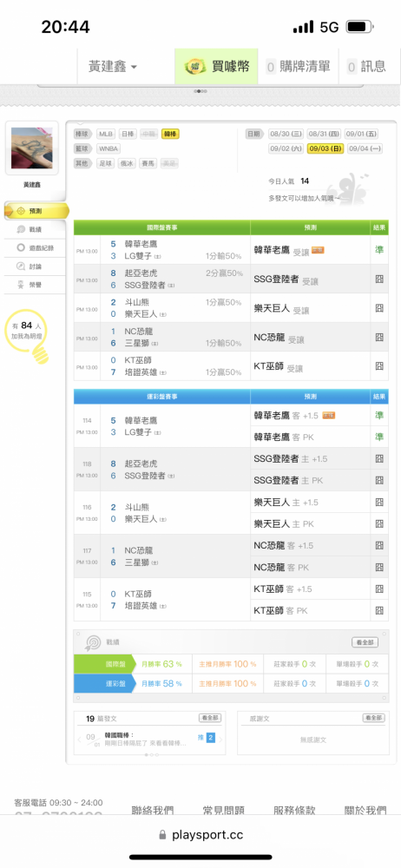Select the WNBA league filter
This screenshot has height=868, width=401.
[x=108, y=148]
